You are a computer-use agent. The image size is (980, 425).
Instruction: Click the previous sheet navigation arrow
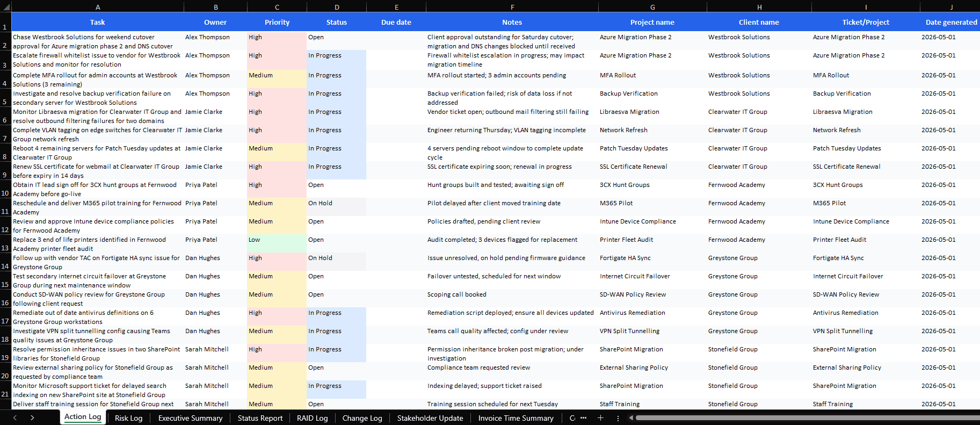[x=15, y=417]
